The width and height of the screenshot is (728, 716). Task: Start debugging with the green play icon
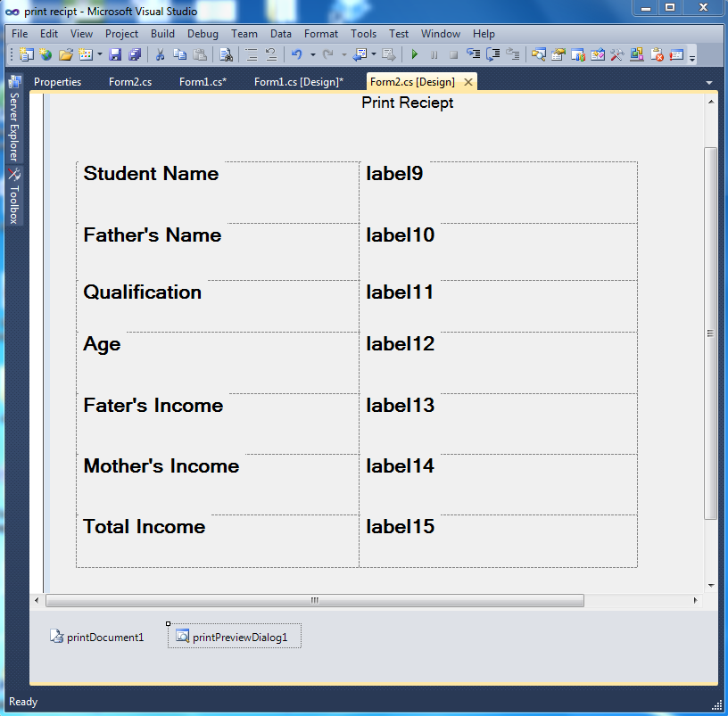tap(415, 54)
